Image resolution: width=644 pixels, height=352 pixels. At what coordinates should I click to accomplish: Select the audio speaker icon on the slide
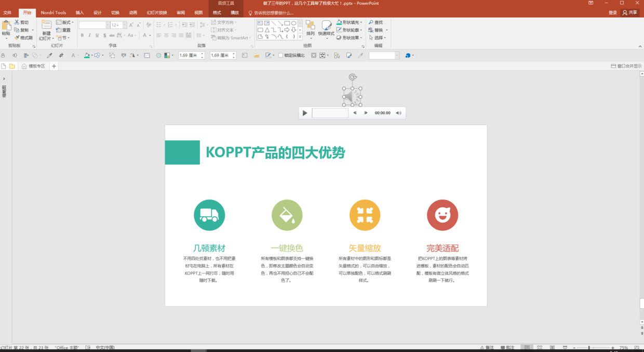[x=352, y=96]
